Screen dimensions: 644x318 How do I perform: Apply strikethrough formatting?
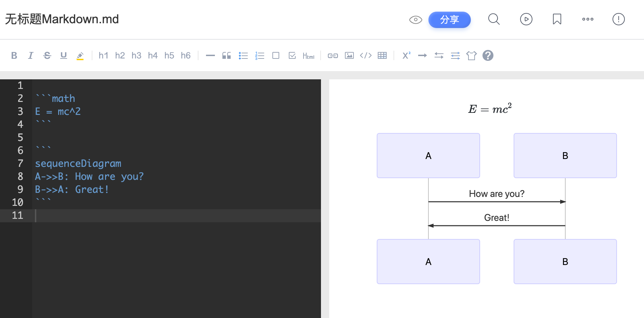click(47, 55)
